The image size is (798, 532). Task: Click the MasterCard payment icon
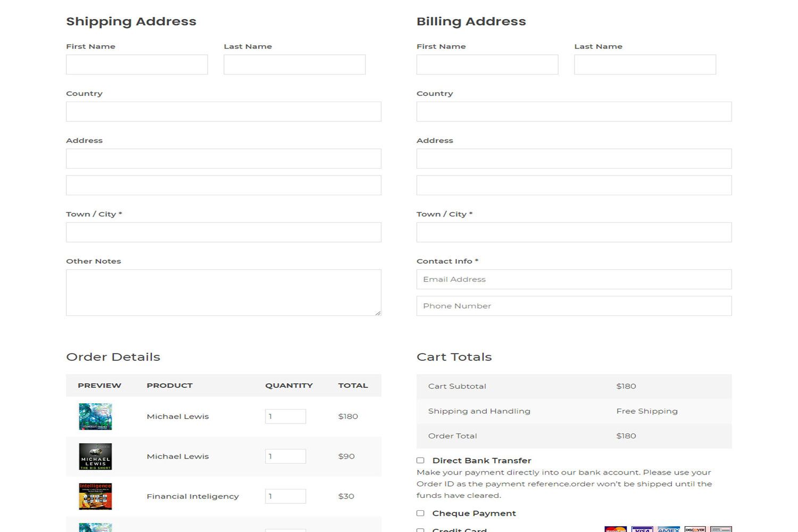coord(616,529)
